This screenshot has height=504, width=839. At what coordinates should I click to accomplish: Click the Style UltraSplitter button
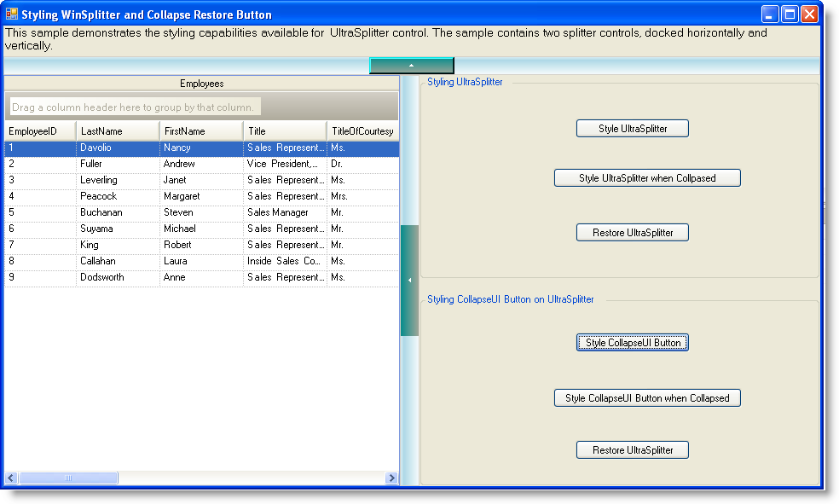click(632, 129)
